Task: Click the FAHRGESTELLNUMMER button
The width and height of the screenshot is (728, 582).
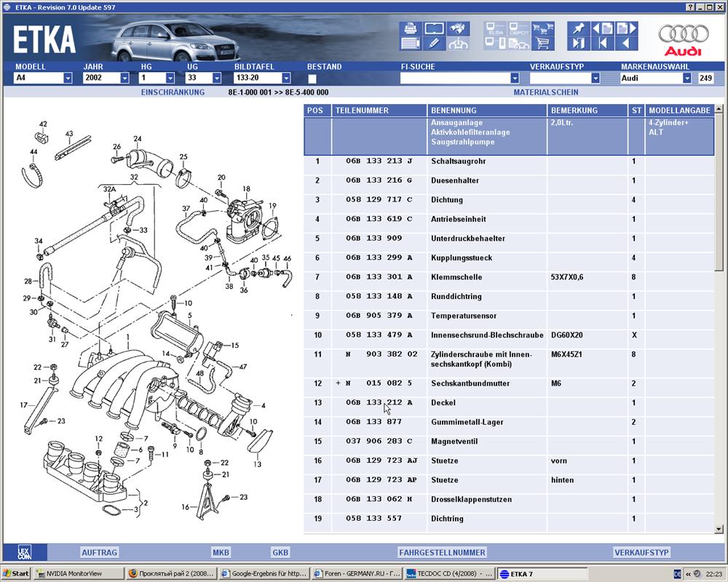Action: (442, 552)
